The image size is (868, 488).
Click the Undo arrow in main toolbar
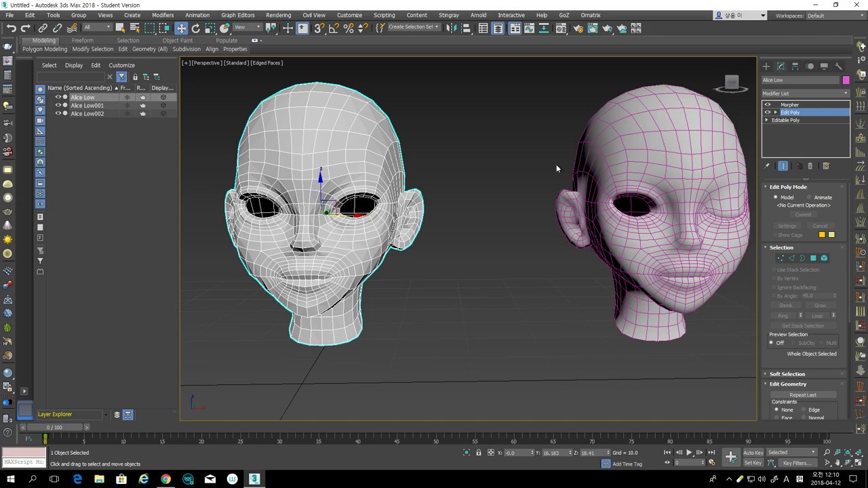12,28
